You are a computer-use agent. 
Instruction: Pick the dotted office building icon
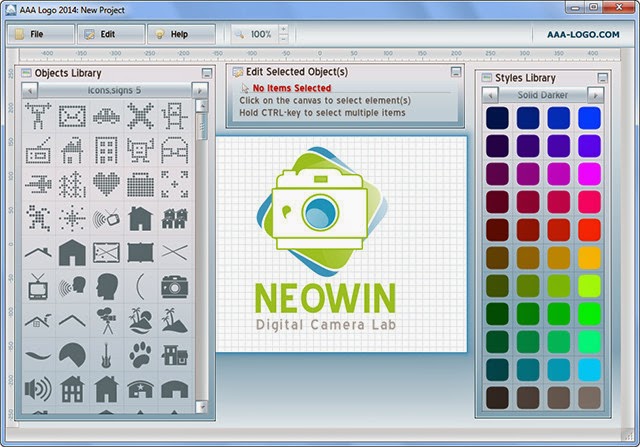(107, 150)
